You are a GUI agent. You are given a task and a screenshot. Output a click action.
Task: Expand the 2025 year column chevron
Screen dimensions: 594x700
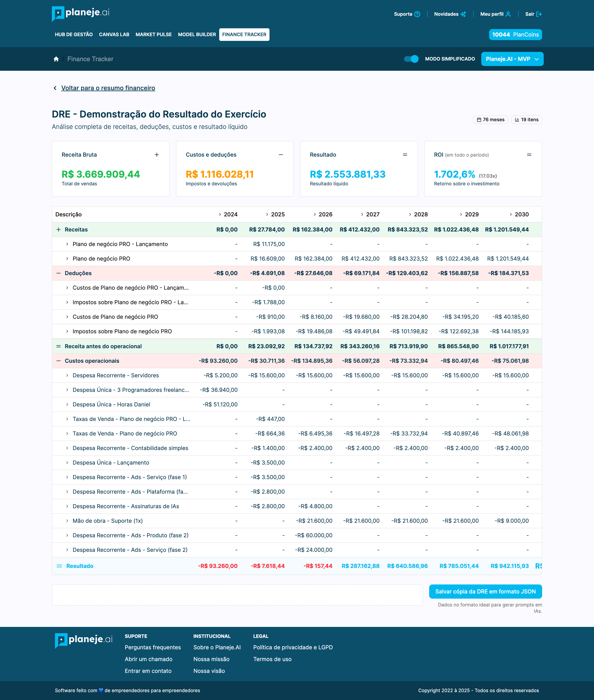pyautogui.click(x=267, y=215)
